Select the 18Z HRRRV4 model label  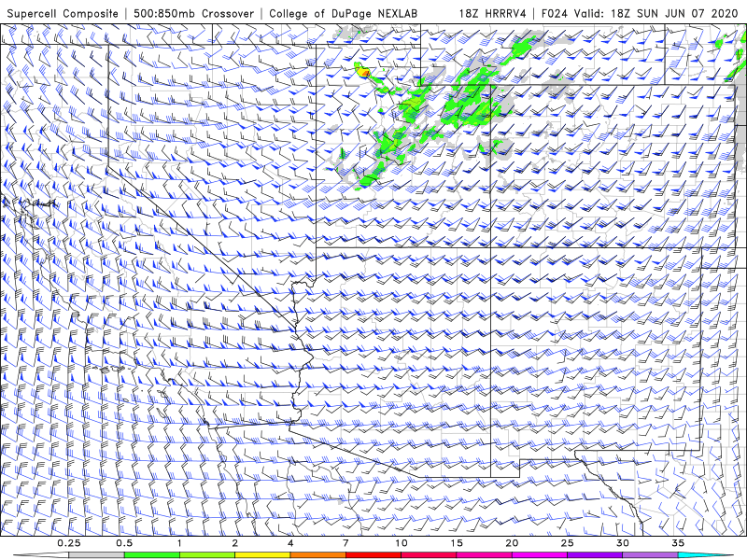coord(493,13)
